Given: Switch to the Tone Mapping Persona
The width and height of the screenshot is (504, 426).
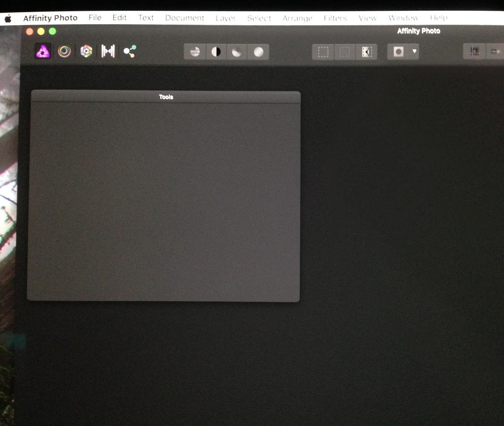Looking at the screenshot, I should (108, 51).
